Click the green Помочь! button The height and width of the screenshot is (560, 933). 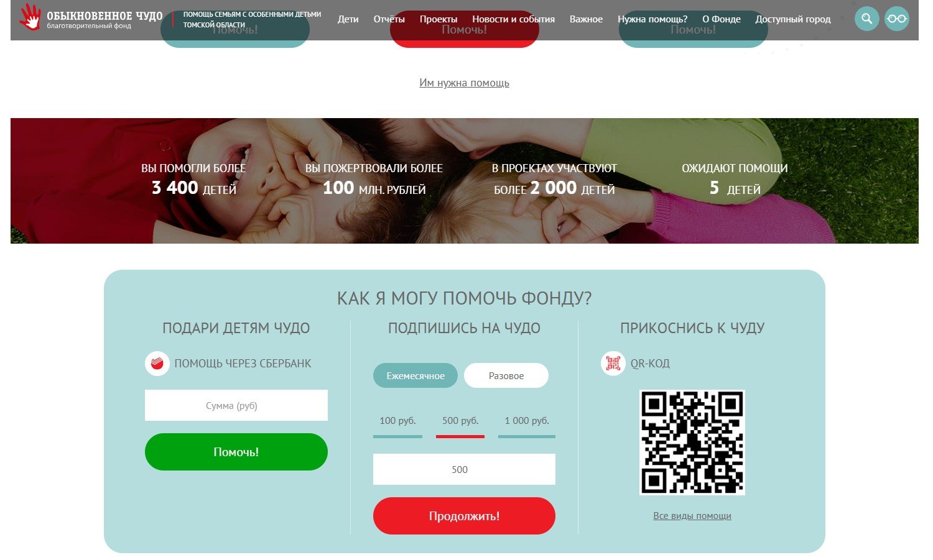(x=236, y=452)
